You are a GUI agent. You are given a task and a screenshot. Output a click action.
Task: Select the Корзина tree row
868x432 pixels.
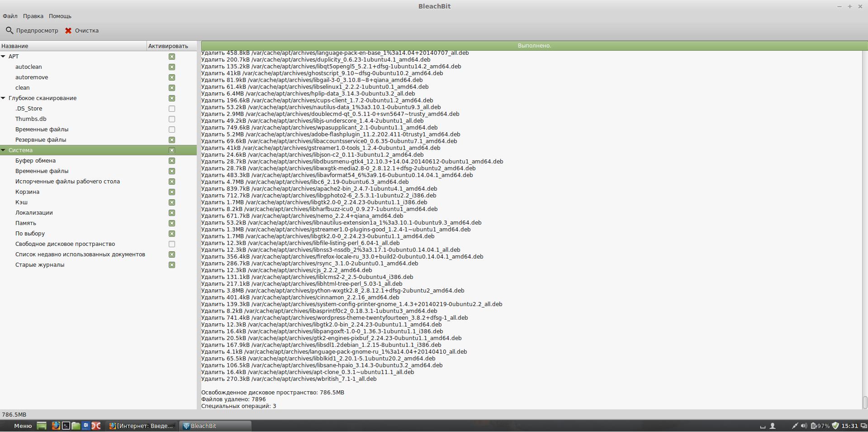click(98, 192)
